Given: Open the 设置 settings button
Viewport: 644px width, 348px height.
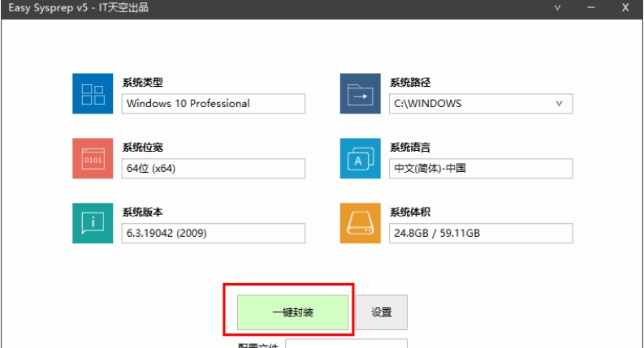Looking at the screenshot, I should tap(382, 312).
